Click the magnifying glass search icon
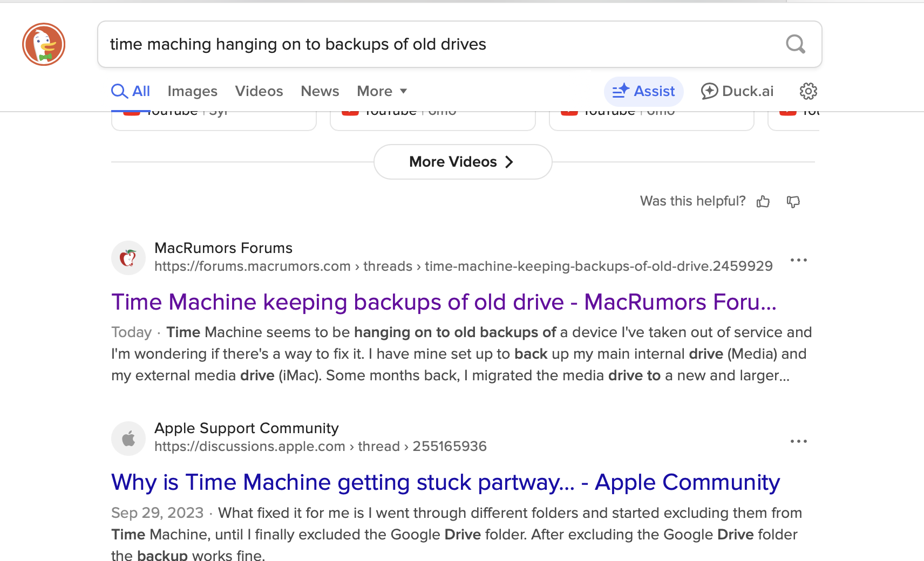Screen dimensions: 924x561 pos(796,44)
